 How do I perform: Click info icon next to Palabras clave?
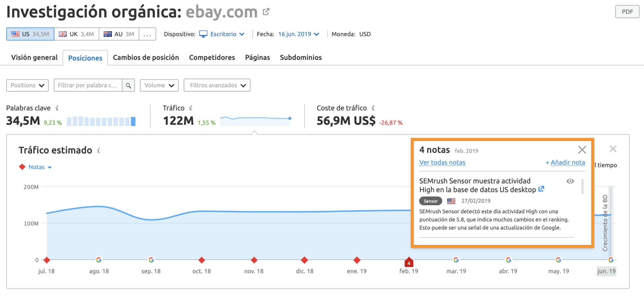coord(57,108)
